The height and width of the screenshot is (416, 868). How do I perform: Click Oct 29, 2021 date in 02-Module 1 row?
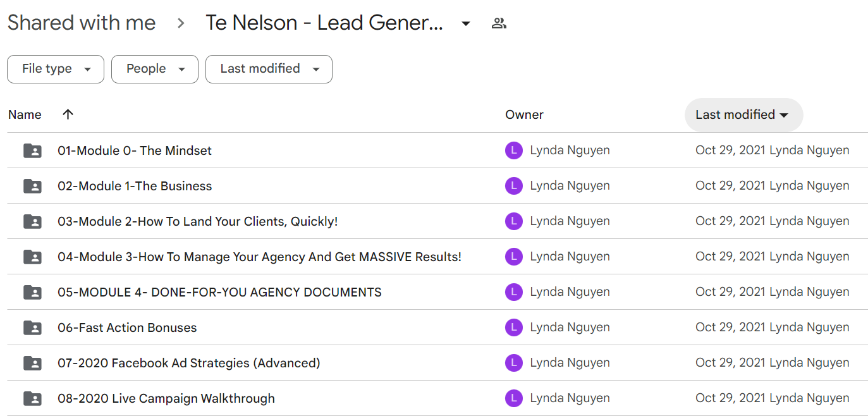730,186
